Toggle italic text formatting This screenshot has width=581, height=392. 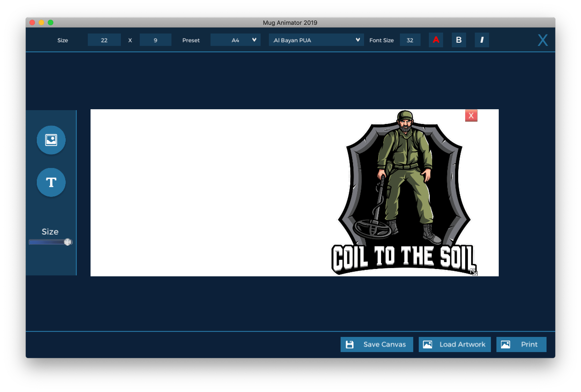coord(482,40)
